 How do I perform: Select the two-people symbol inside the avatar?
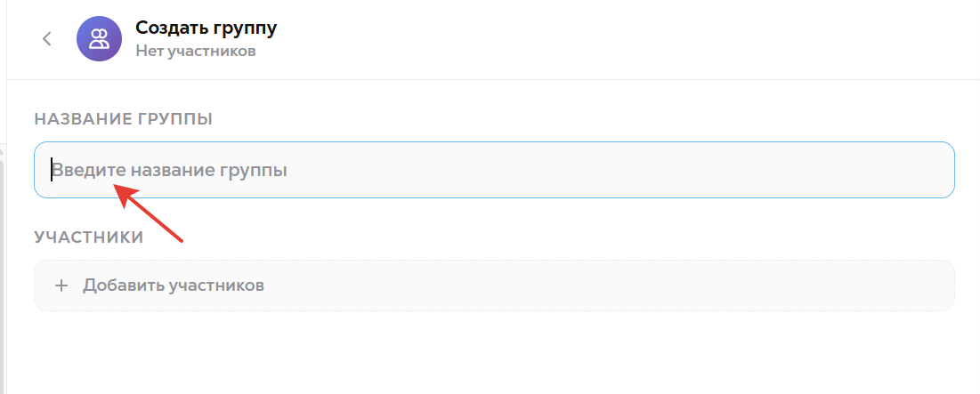pyautogui.click(x=99, y=39)
